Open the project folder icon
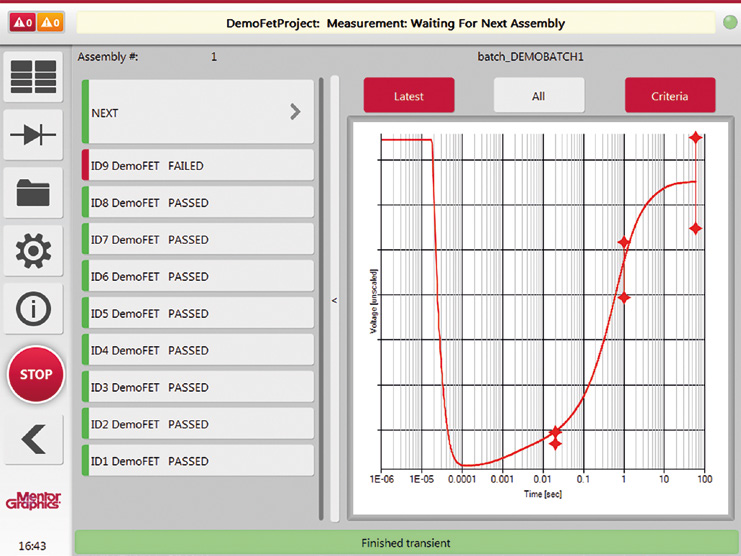The height and width of the screenshot is (556, 741). pos(33,193)
